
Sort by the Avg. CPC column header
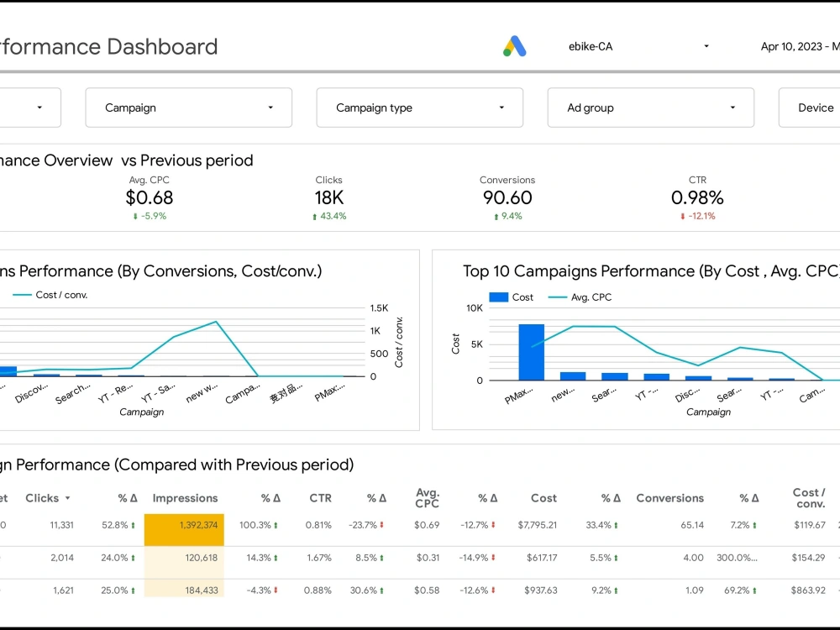point(427,497)
